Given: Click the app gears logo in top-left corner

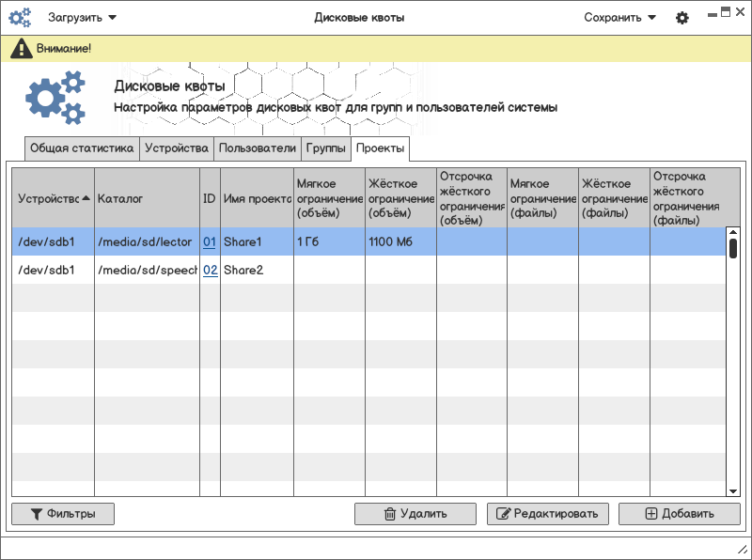Looking at the screenshot, I should coord(20,18).
